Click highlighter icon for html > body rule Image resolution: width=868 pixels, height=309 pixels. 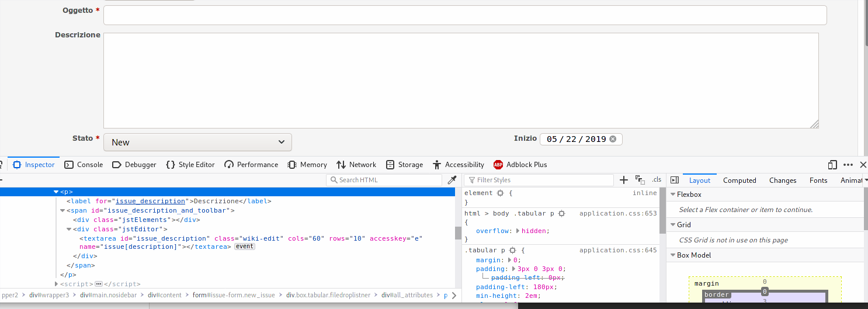coord(561,214)
